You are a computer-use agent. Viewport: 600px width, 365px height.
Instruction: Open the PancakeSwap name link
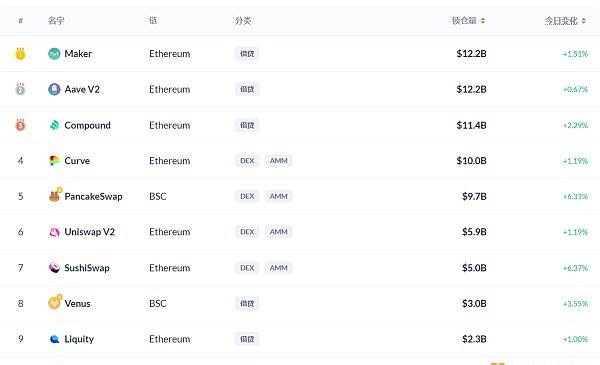click(93, 196)
